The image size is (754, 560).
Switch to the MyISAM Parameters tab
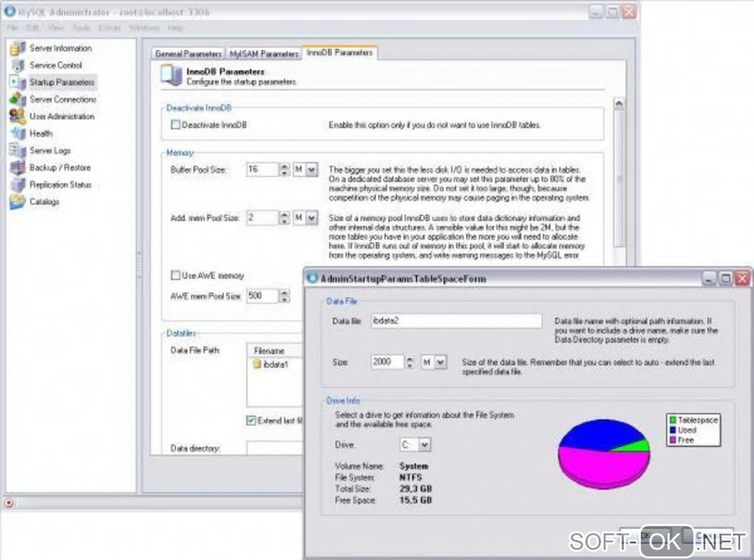263,54
